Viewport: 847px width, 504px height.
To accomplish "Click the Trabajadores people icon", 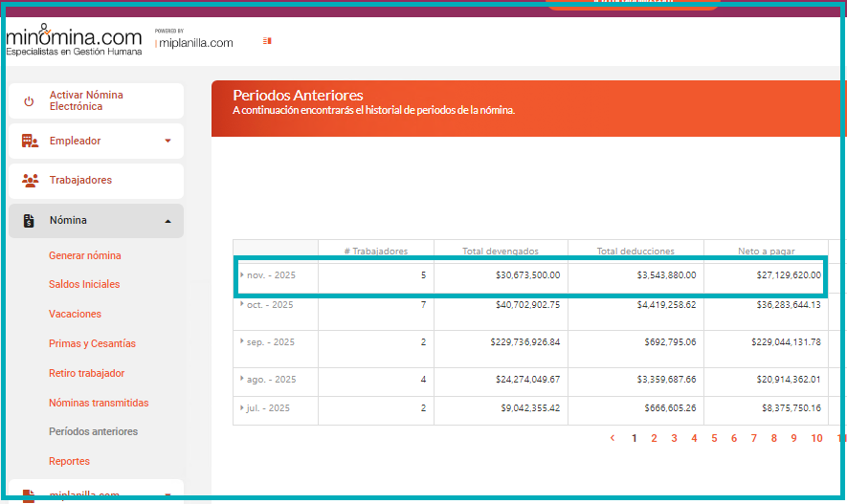I will click(x=30, y=181).
